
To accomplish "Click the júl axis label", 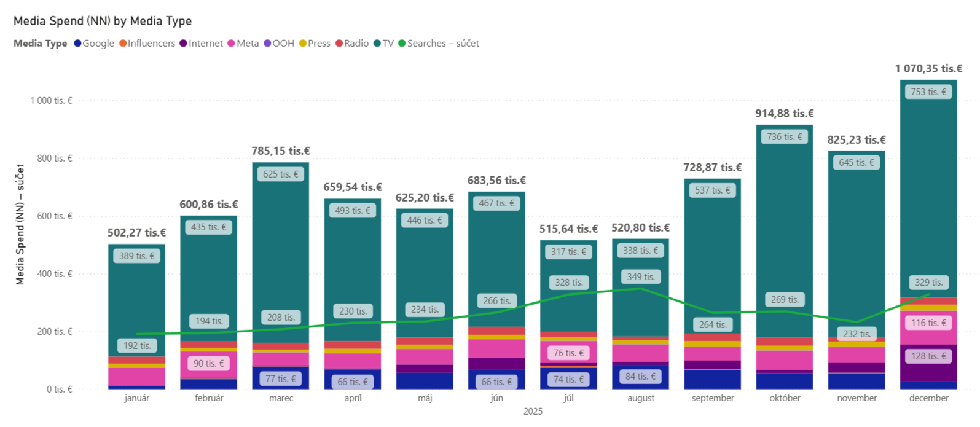I will [x=569, y=398].
